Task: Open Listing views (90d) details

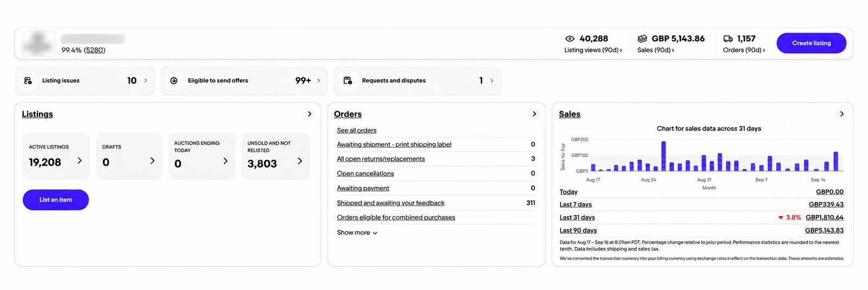Action: click(x=593, y=50)
